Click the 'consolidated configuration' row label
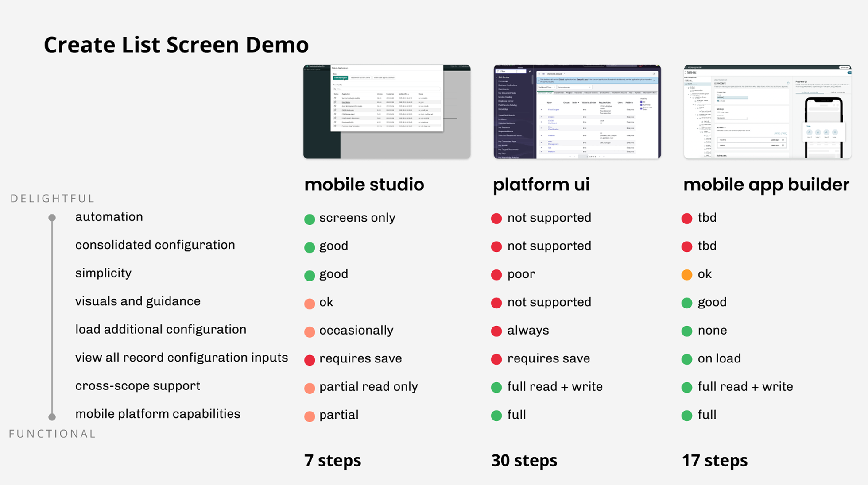 (155, 245)
